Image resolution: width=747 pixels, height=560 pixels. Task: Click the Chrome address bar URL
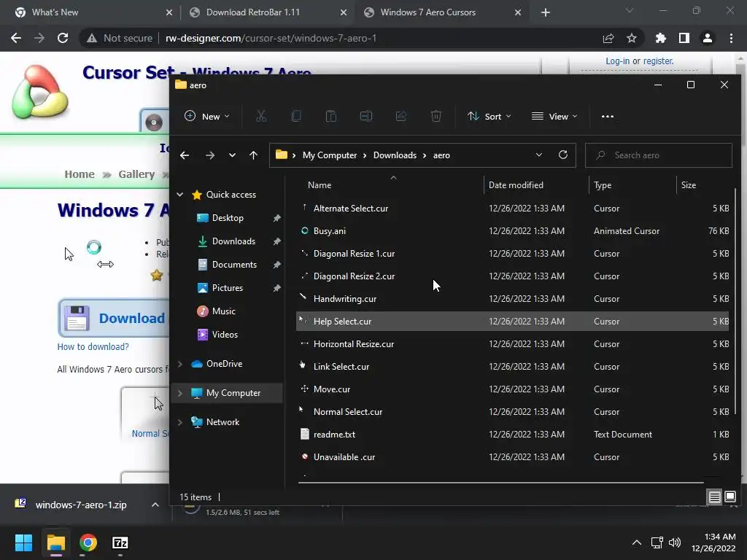coord(271,38)
